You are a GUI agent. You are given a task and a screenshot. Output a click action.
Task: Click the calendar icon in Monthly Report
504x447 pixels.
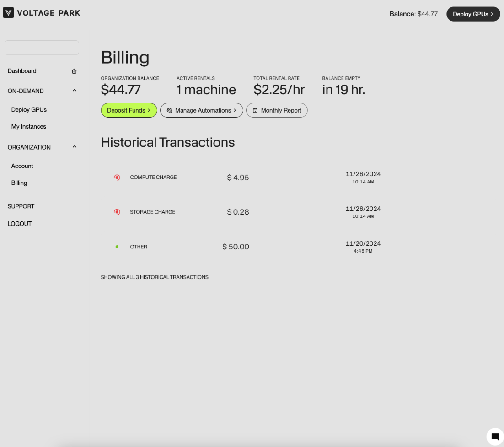(255, 111)
